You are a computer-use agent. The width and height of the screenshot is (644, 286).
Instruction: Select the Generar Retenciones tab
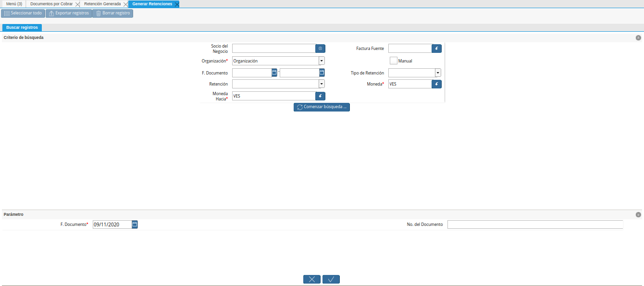[152, 4]
